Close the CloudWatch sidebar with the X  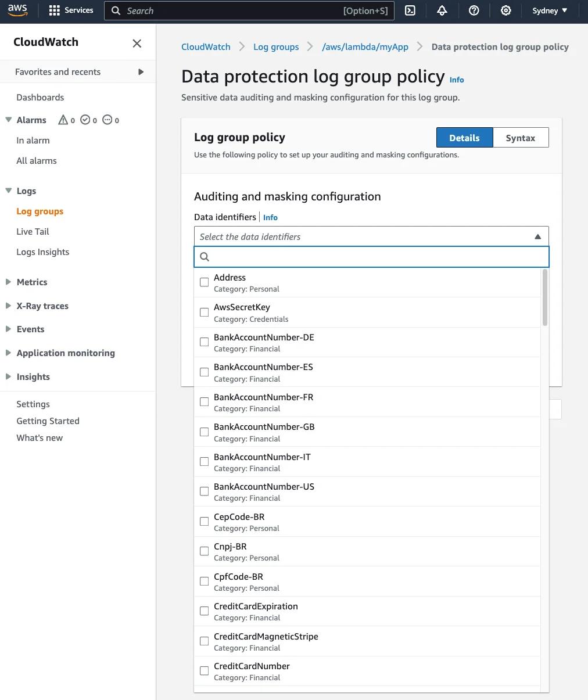(x=137, y=43)
